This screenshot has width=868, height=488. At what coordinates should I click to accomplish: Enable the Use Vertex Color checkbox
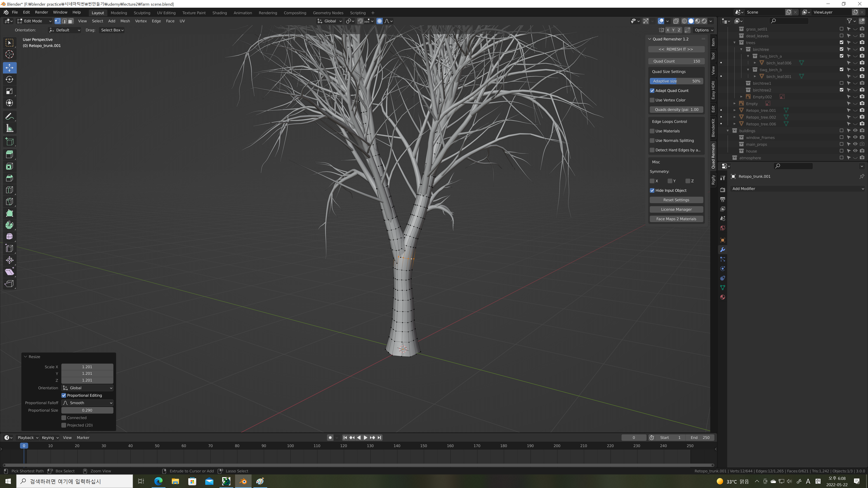coord(652,100)
